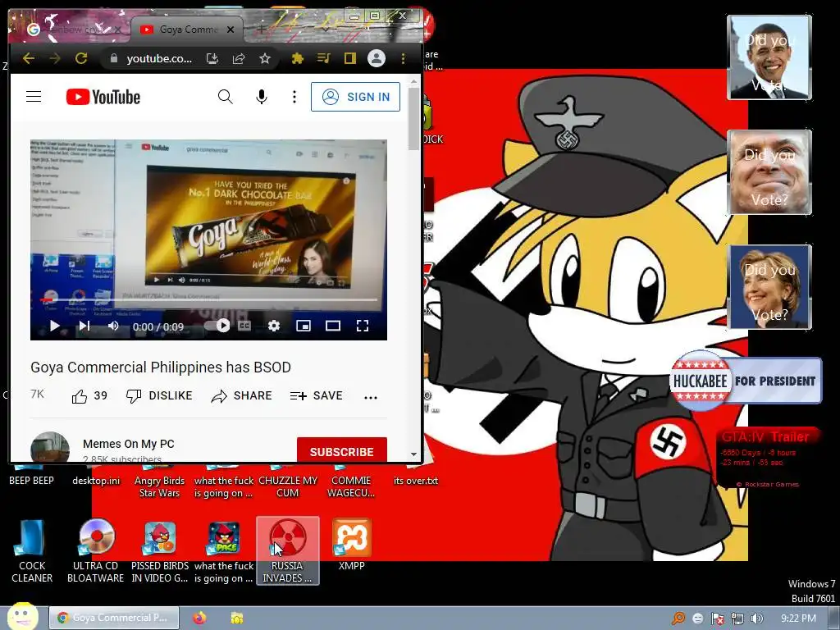
Task: Open more actions ellipsis below video
Action: click(x=371, y=397)
